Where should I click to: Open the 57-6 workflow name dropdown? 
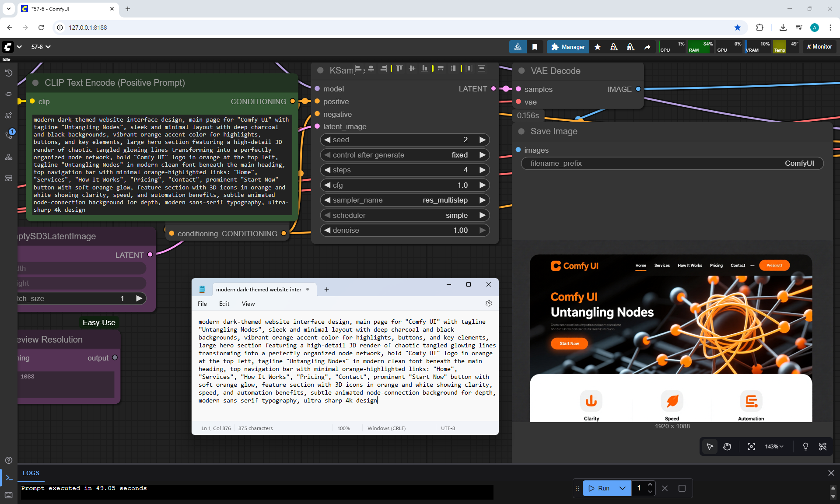coord(41,47)
